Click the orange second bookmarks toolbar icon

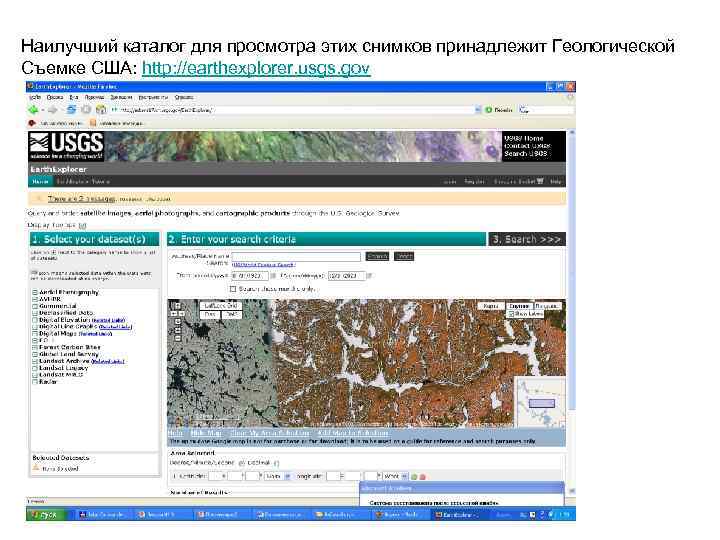[x=93, y=123]
